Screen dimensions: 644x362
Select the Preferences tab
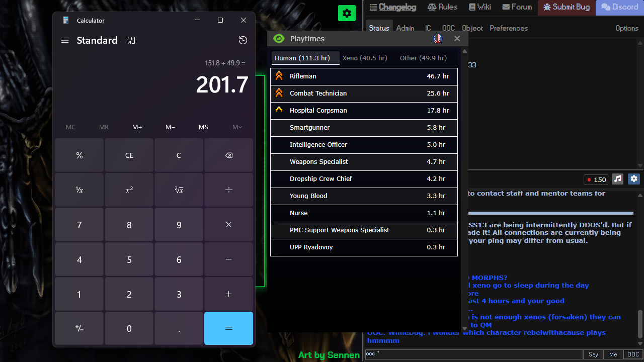[509, 28]
